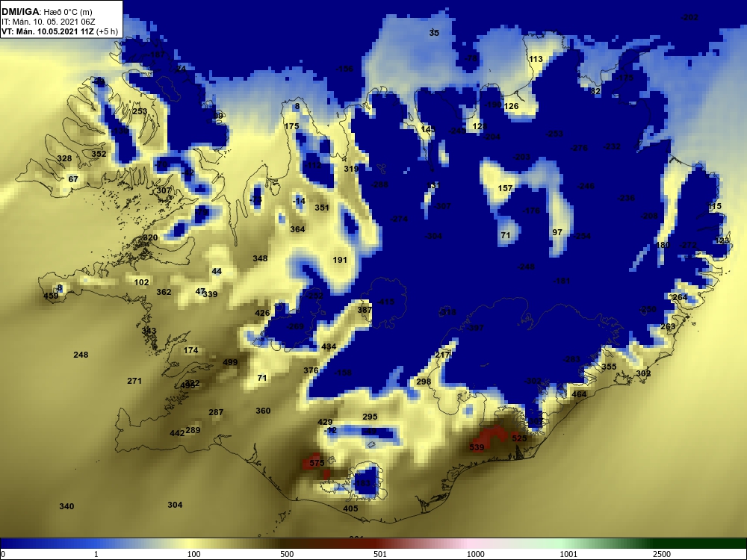
Task: Click the map value '499'
Action: pyautogui.click(x=230, y=362)
